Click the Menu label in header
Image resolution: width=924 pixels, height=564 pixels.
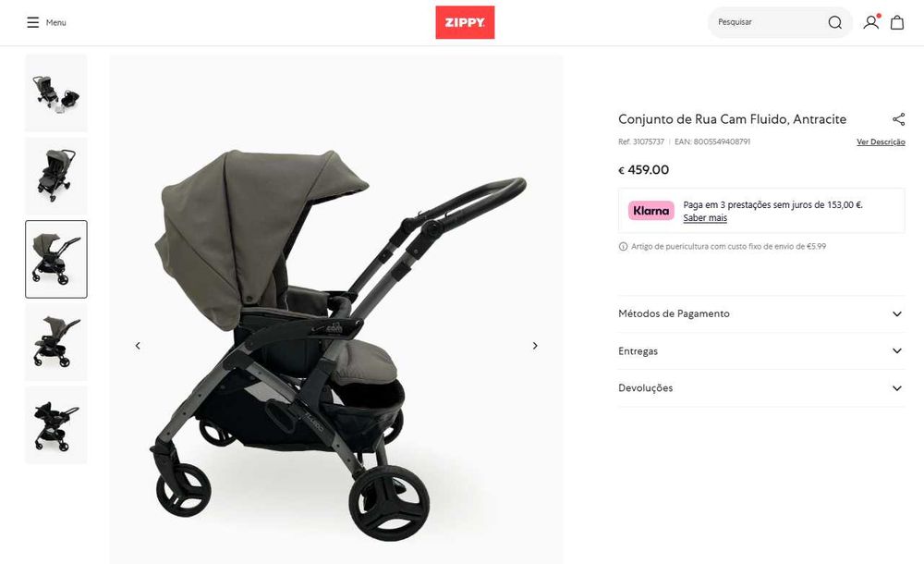pos(56,22)
